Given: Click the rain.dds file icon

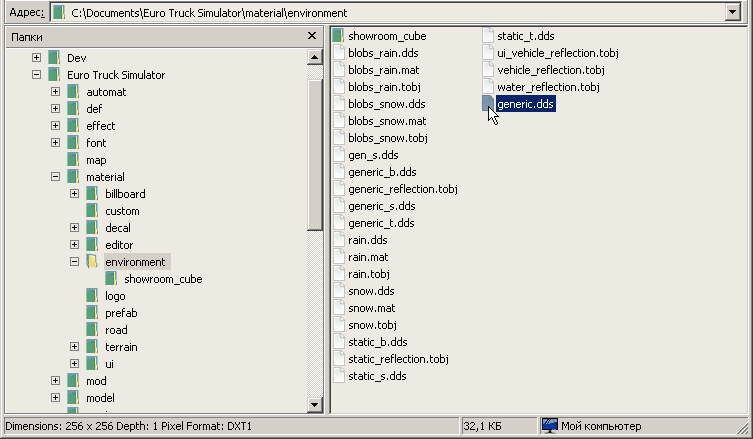Looking at the screenshot, I should (x=339, y=240).
